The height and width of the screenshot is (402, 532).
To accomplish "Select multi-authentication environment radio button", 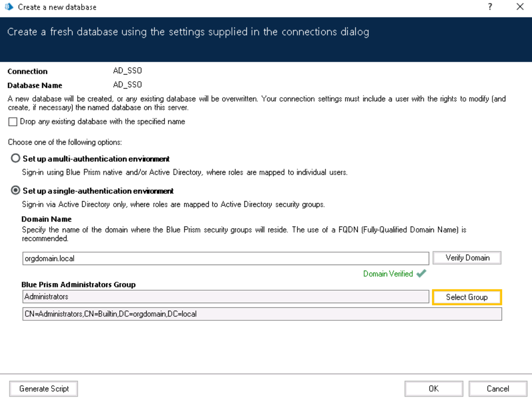I will [x=15, y=158].
